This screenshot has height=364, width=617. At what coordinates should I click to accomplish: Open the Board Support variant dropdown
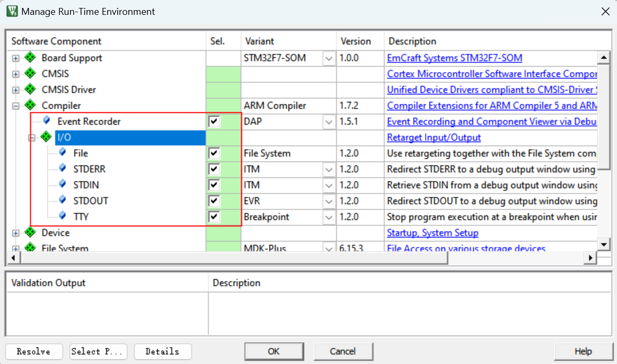329,58
